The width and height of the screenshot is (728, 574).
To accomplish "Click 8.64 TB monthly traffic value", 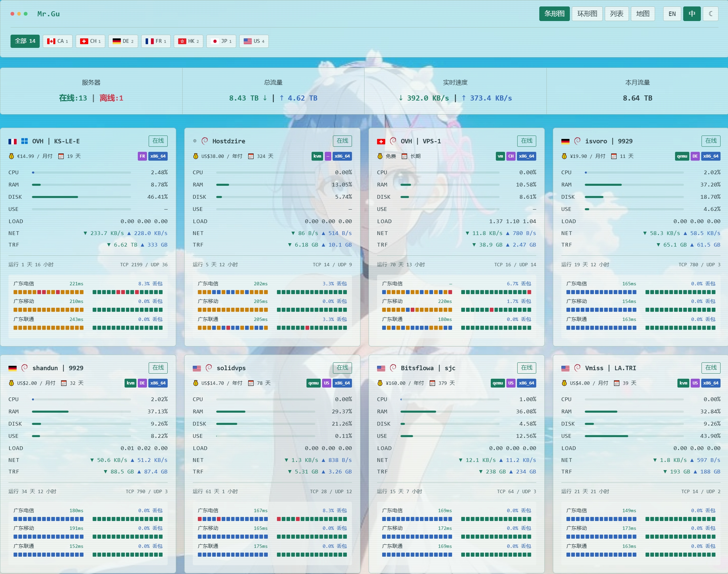I will (x=637, y=98).
